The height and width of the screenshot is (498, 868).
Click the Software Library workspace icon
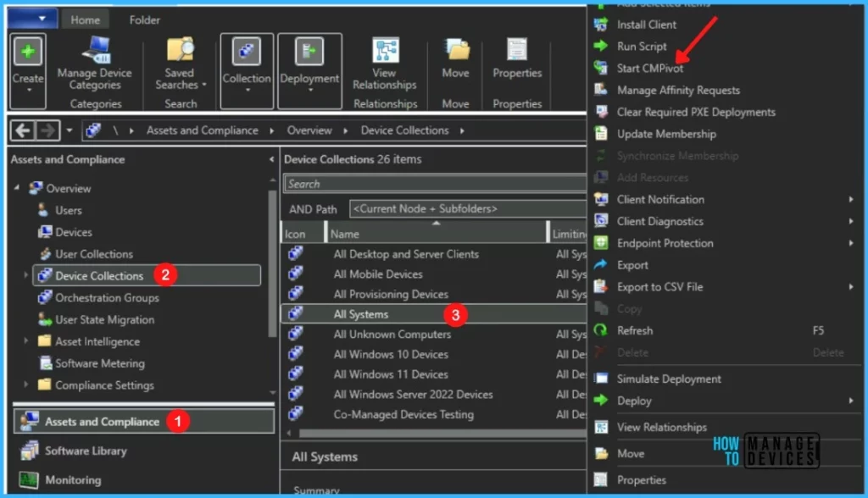[x=30, y=451]
